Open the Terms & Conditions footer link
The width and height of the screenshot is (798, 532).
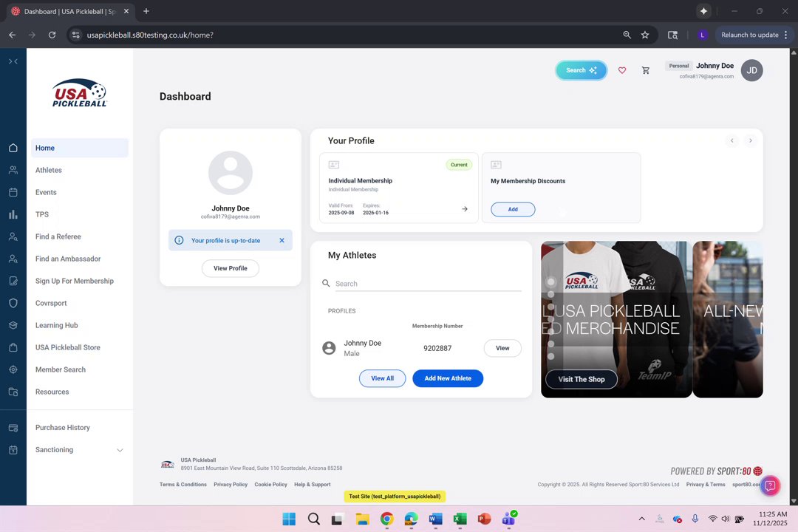[x=183, y=484]
